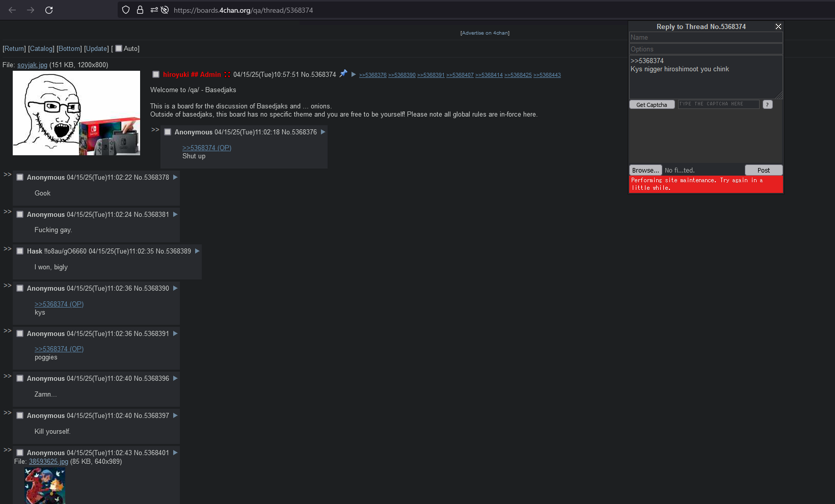The height and width of the screenshot is (504, 835).
Task: Click the Post button in the reply form
Action: pyautogui.click(x=763, y=170)
